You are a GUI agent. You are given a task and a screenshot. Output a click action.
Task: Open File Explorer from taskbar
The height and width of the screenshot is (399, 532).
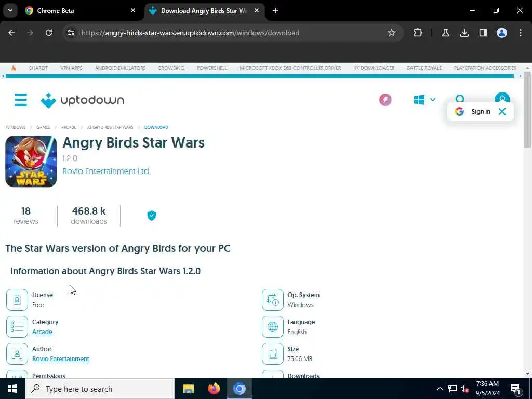[x=188, y=389]
